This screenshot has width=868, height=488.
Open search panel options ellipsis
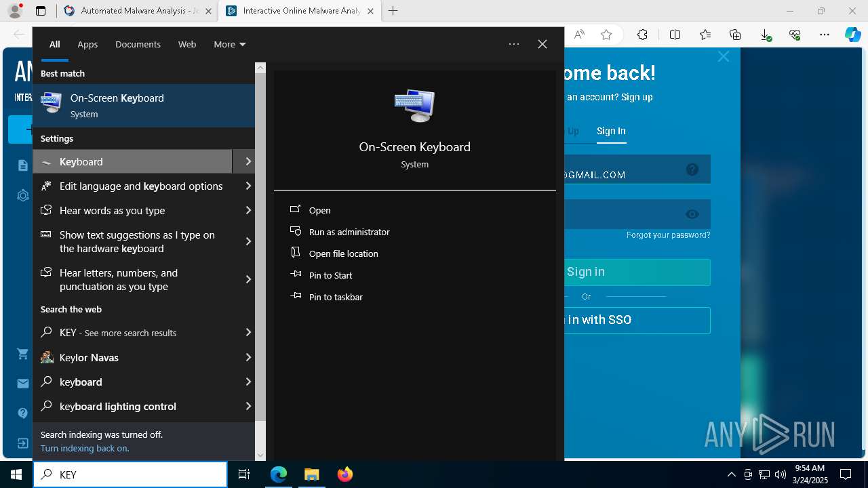[x=514, y=44]
